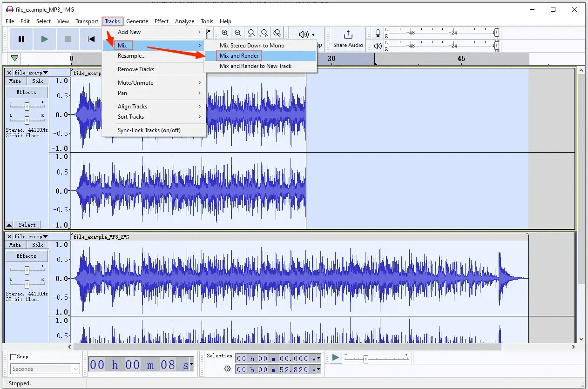Viewport: 588px width, 389px height.
Task: Select Resample... from Tracks menu
Action: click(x=154, y=56)
